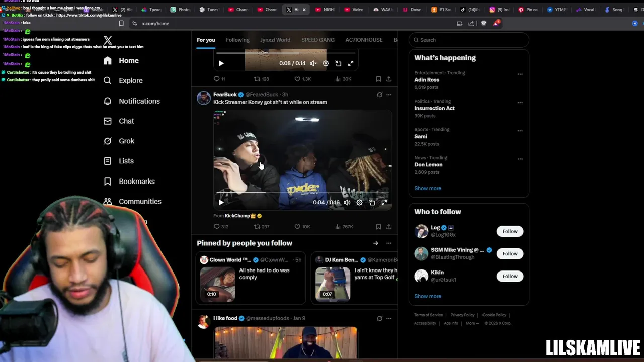Open more options for Sami trend
Viewport: 644px width, 362px height.
coord(520,131)
